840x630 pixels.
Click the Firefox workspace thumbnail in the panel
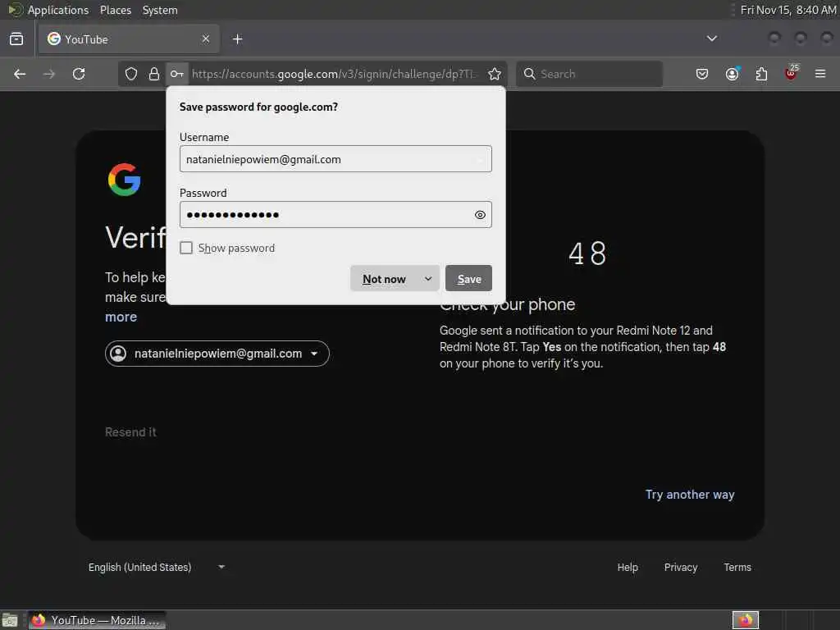pyautogui.click(x=746, y=620)
